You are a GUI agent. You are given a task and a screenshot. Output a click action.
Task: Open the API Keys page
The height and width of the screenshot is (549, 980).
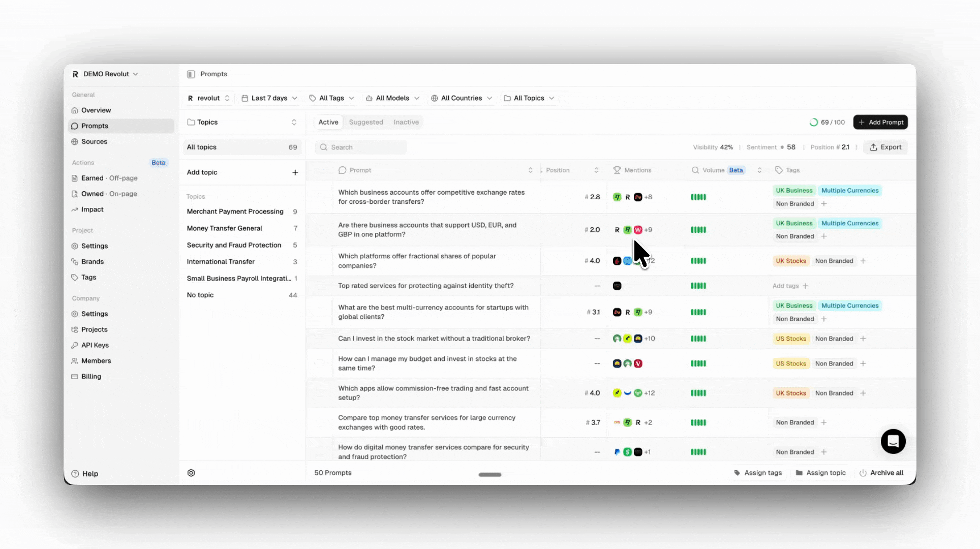(95, 345)
